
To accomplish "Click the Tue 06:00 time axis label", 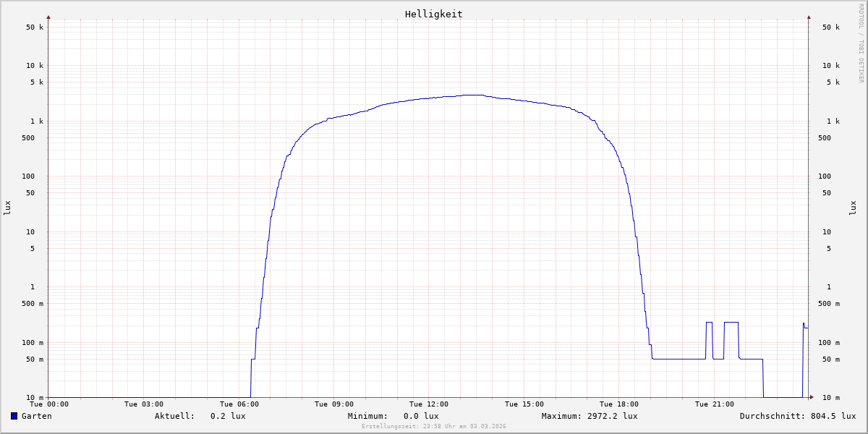I will tap(239, 404).
